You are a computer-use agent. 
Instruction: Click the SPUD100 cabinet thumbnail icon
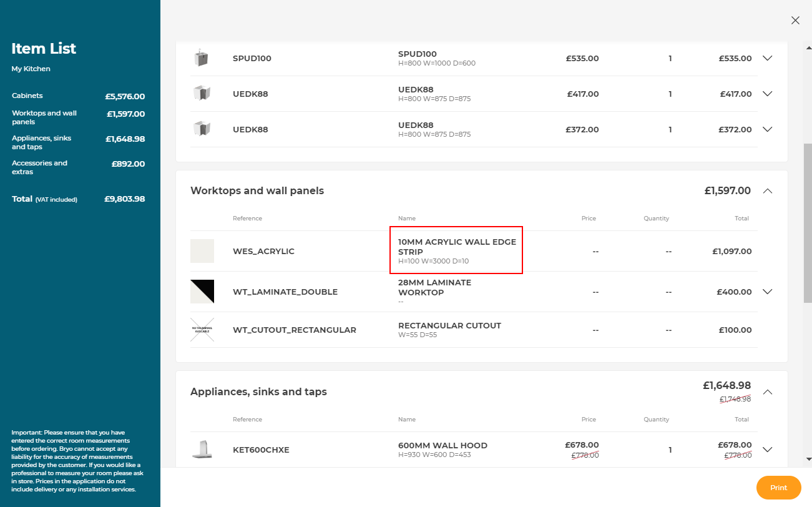(x=201, y=59)
